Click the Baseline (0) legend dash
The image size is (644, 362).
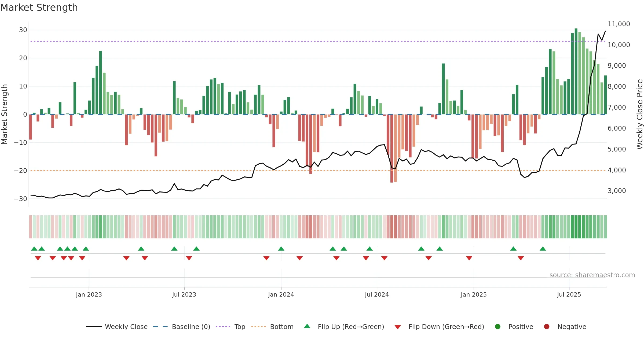160,327
